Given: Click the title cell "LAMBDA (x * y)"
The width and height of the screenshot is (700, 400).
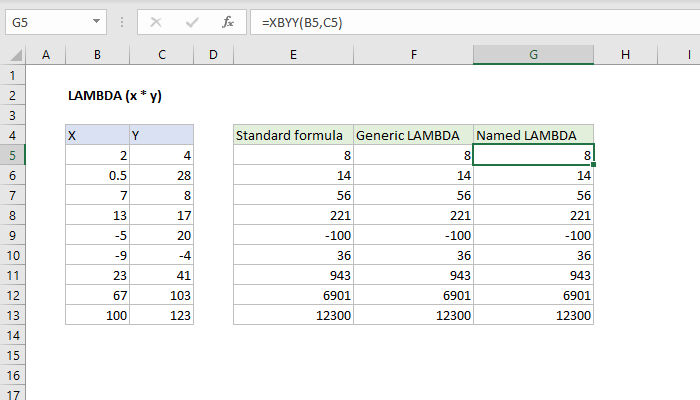Looking at the screenshot, I should [115, 96].
